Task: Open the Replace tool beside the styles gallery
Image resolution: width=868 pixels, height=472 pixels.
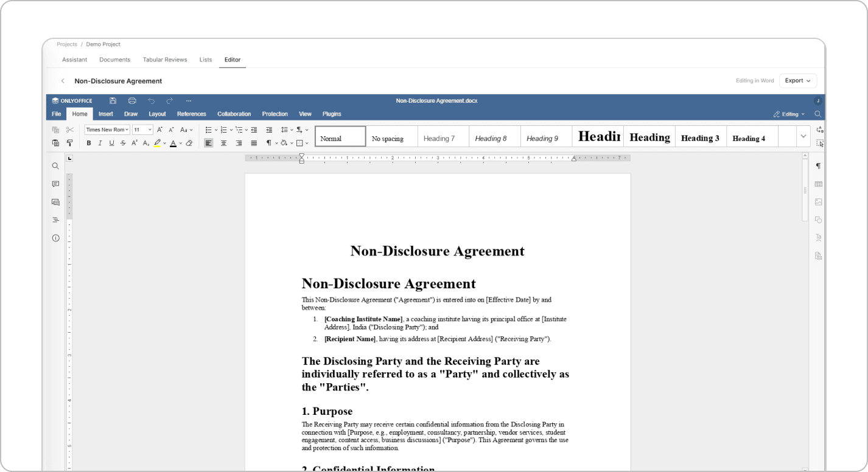Action: coord(820,130)
